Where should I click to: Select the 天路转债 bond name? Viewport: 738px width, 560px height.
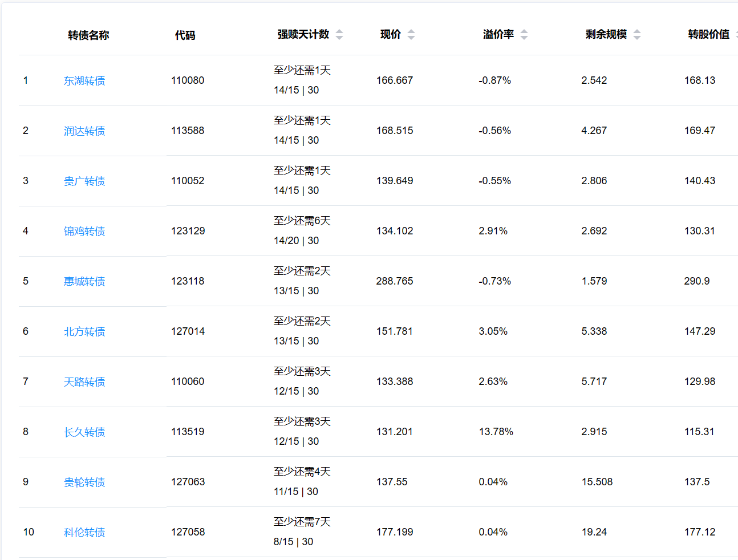tap(84, 382)
